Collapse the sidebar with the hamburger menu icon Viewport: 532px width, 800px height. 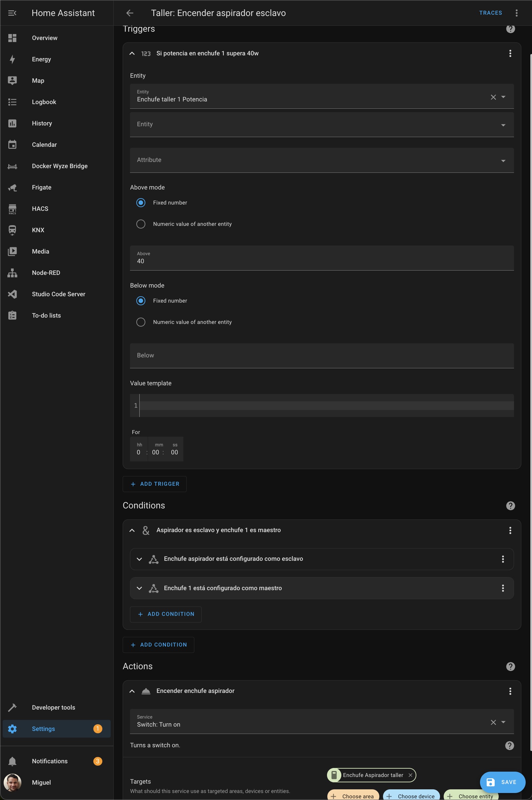tap(12, 13)
